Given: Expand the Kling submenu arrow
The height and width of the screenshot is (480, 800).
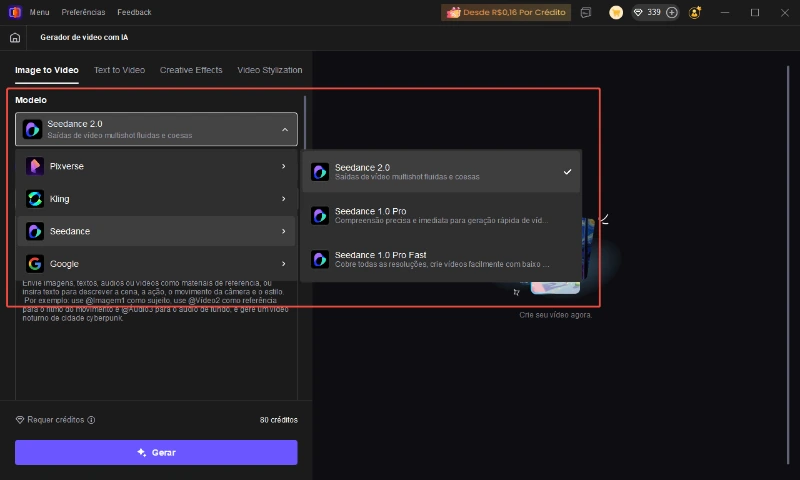Looking at the screenshot, I should coord(284,199).
